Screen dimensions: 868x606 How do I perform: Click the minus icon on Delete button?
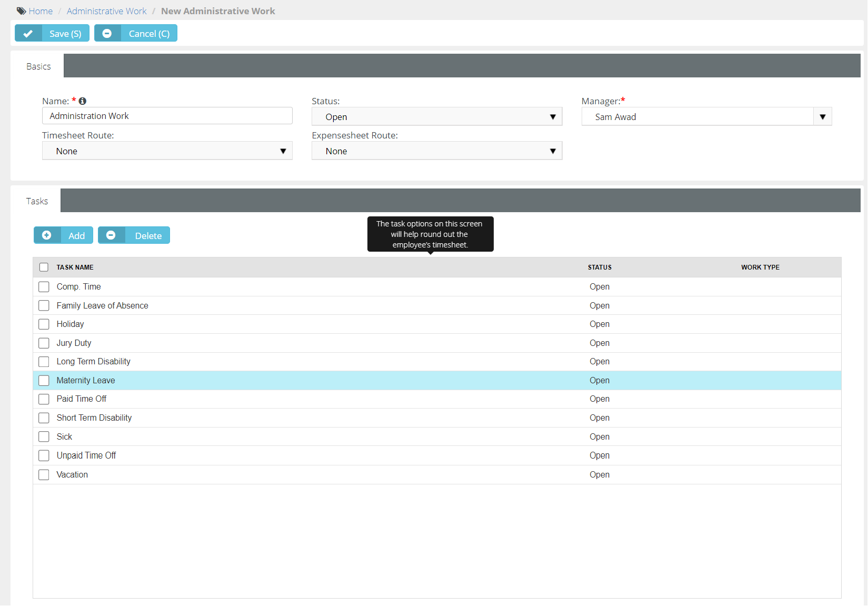[111, 235]
